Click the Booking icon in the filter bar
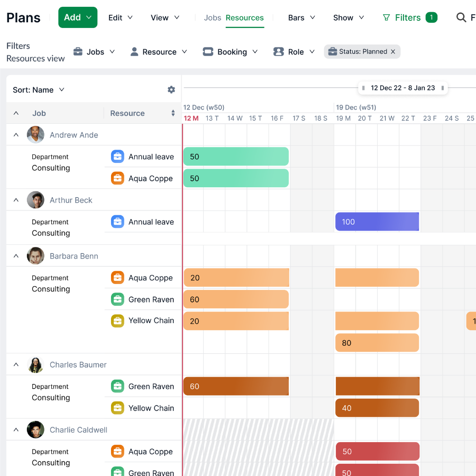Viewport: 476px width, 476px height. pyautogui.click(x=207, y=51)
